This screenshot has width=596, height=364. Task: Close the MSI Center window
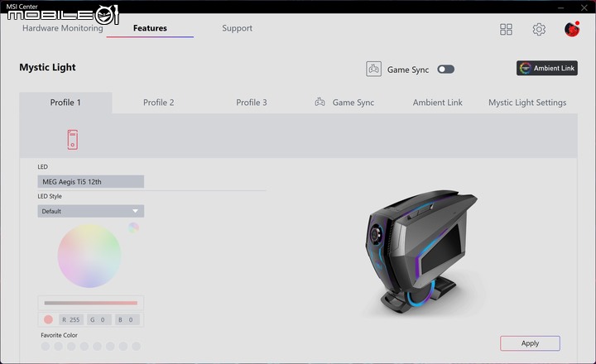[584, 7]
